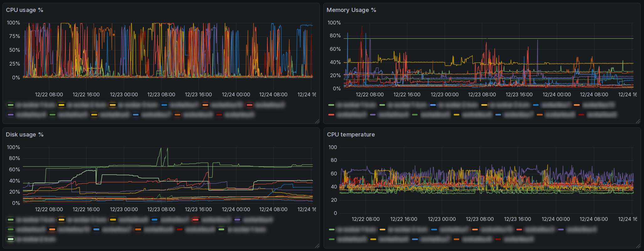Screen dimensions: 644x251
Task: Toggle the series label beside dark red swatch in CPU temperature legend
Action: coord(518,239)
